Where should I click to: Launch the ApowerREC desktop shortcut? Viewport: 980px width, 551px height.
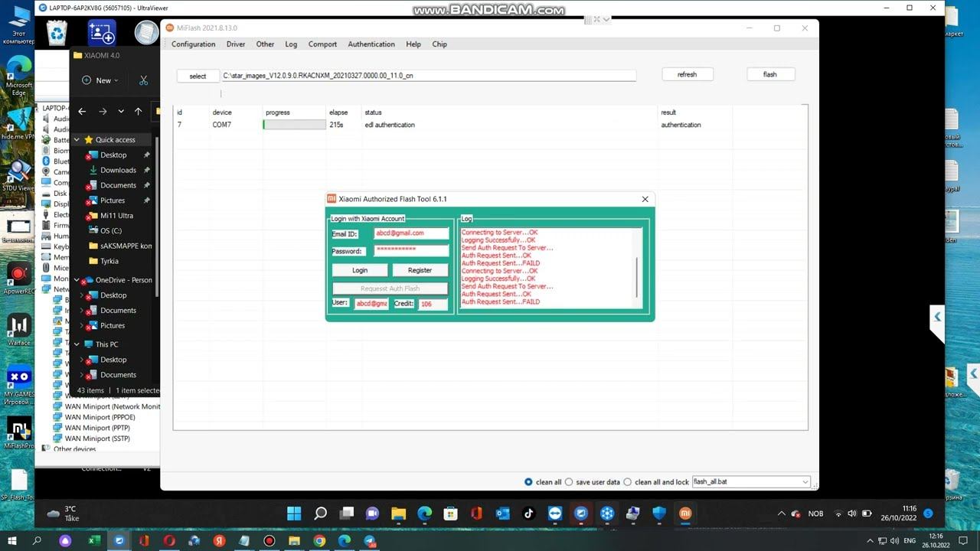(x=18, y=279)
